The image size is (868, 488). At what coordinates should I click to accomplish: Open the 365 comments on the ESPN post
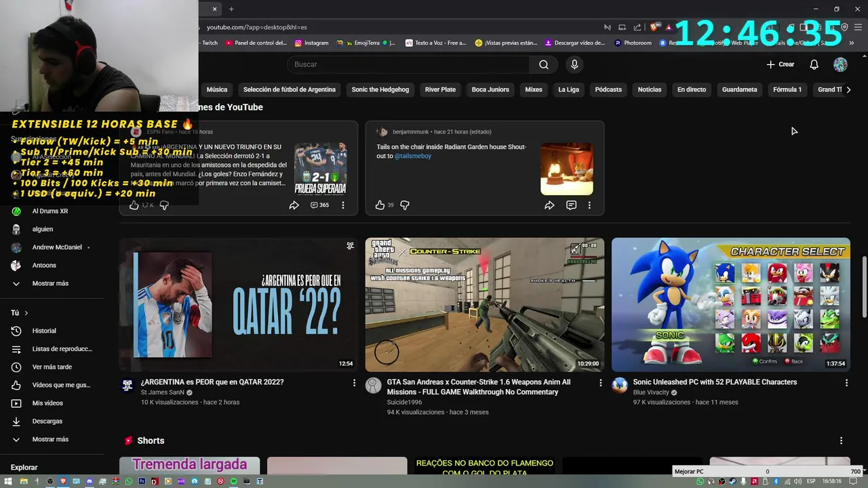coord(320,205)
